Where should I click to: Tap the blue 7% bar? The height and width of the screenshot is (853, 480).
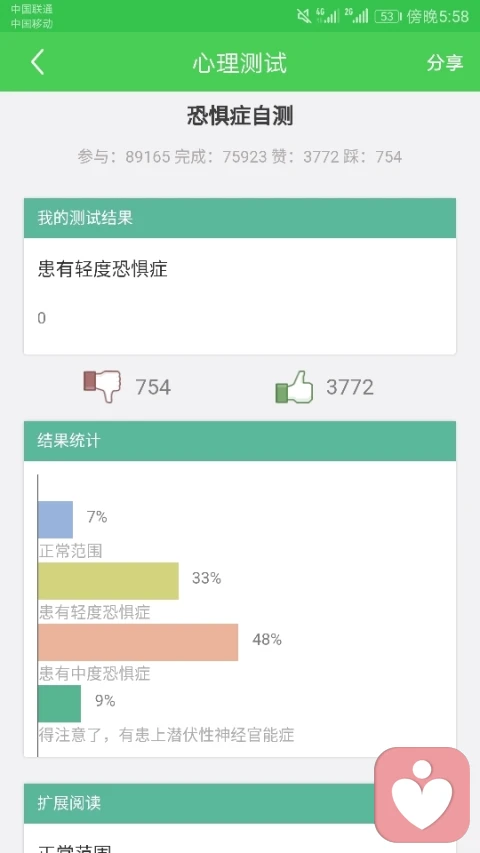(56, 520)
